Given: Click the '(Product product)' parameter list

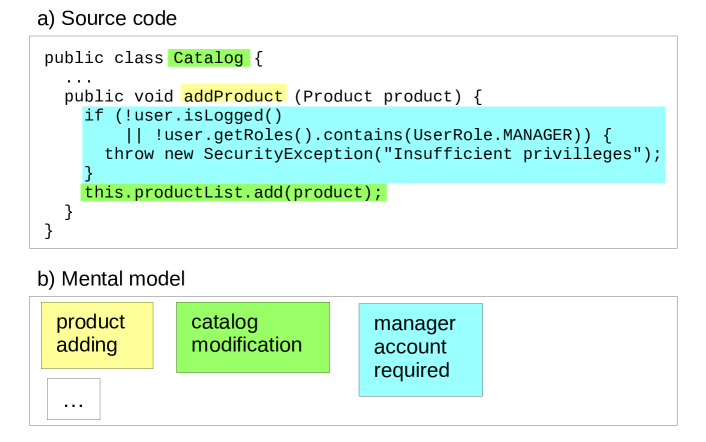Looking at the screenshot, I should point(378,96).
